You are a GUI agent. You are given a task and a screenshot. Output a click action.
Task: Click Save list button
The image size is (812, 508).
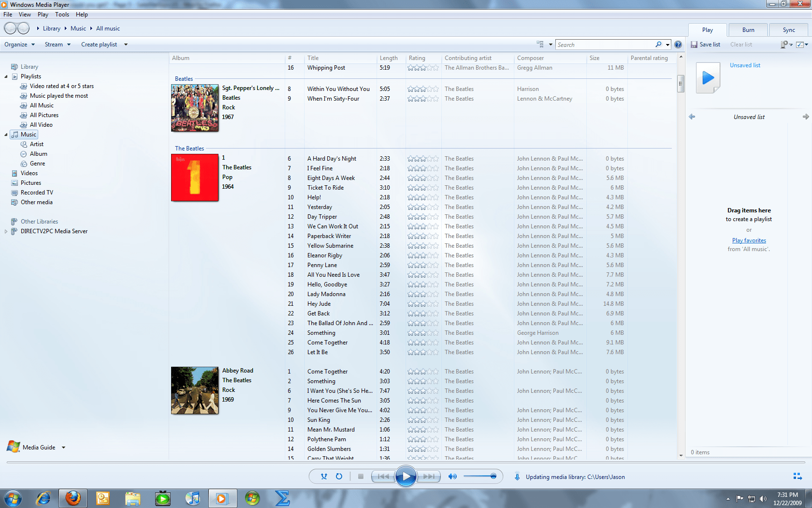[x=706, y=45]
